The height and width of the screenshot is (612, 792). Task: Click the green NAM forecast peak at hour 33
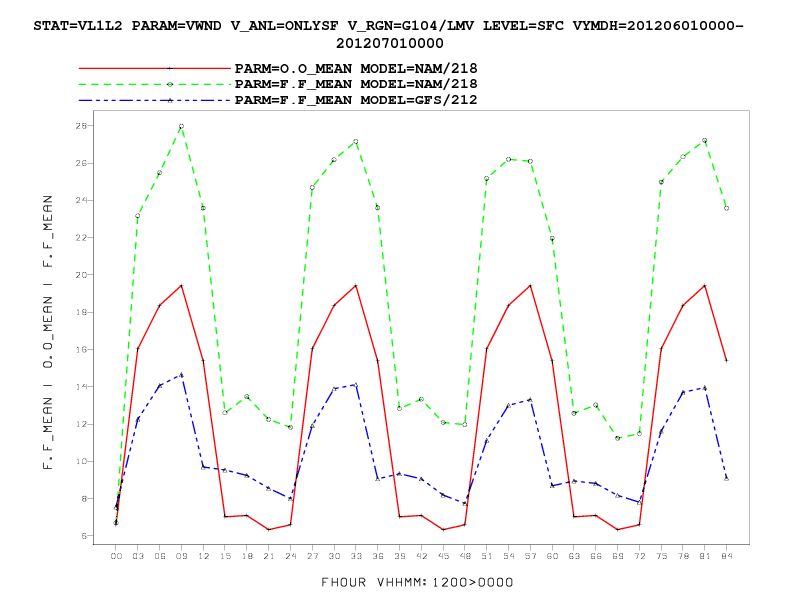(356, 141)
